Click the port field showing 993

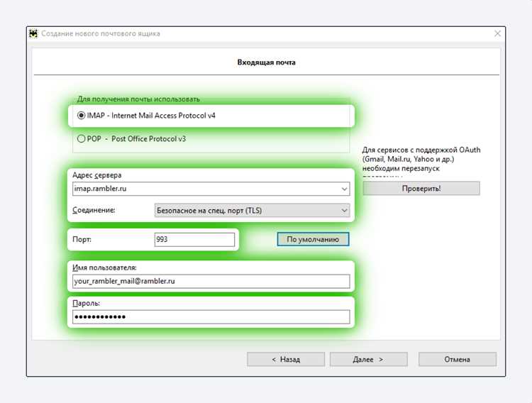click(x=194, y=239)
